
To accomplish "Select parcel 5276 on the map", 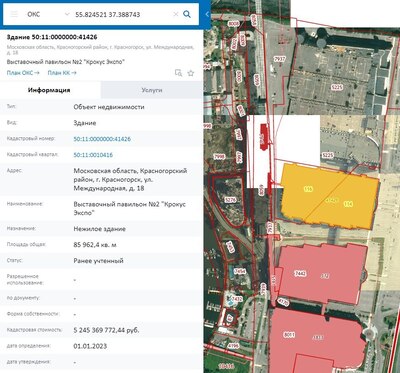I will [231, 200].
